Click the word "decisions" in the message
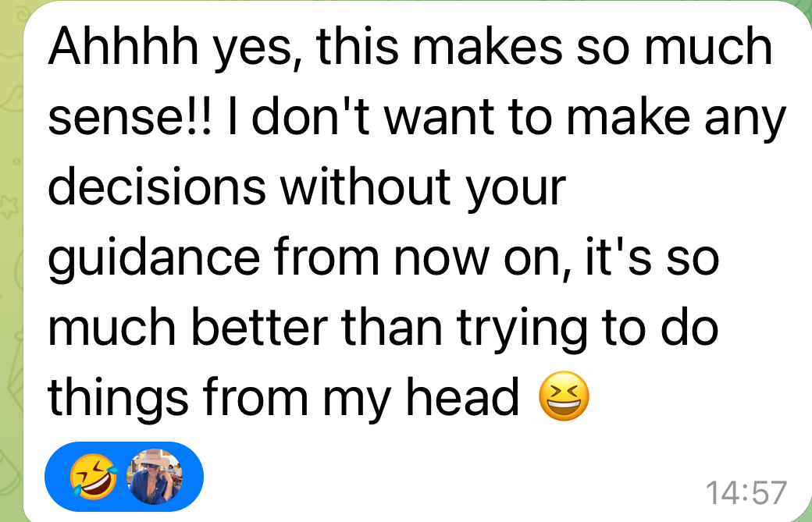Viewport: 812px width, 522px height. tap(157, 186)
